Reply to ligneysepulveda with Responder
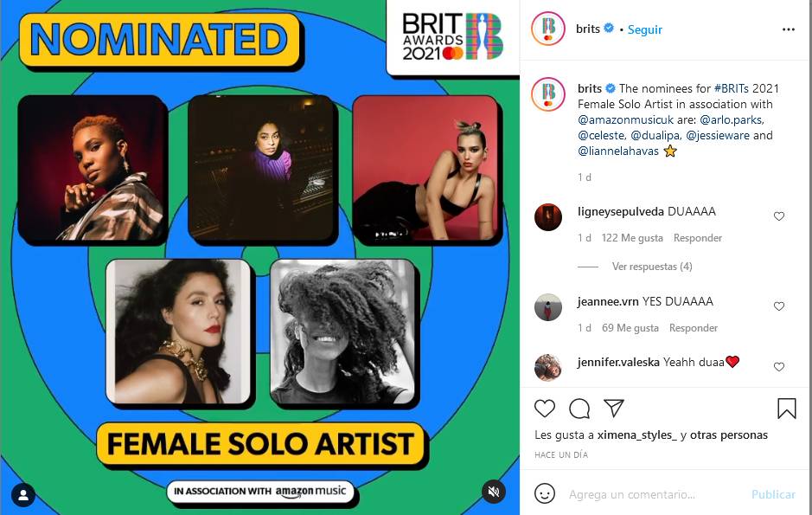812x515 pixels. tap(698, 238)
